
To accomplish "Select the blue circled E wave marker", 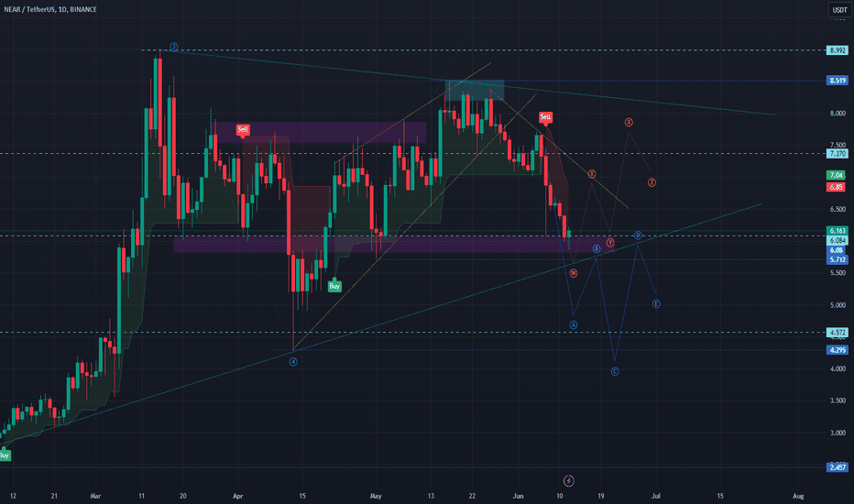I will tap(656, 304).
